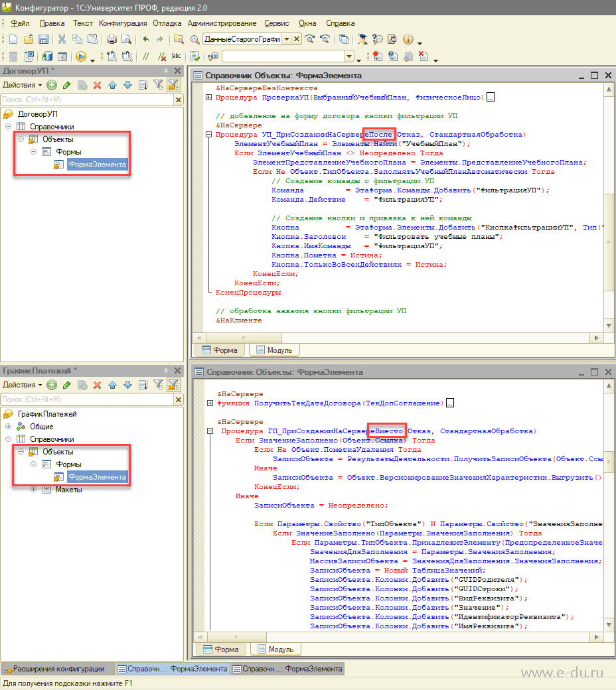Edit object with pencil in ДоговорУП panel
The image size is (616, 690).
[x=67, y=85]
